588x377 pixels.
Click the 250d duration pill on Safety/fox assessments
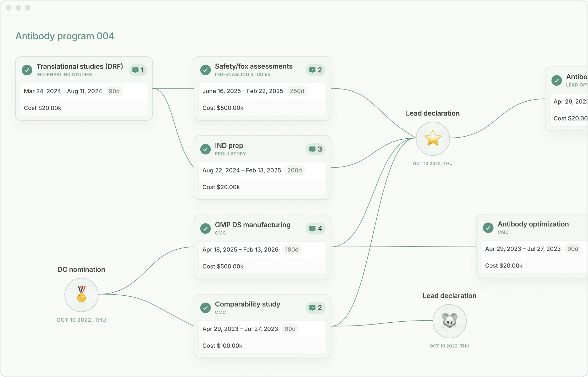pyautogui.click(x=297, y=91)
